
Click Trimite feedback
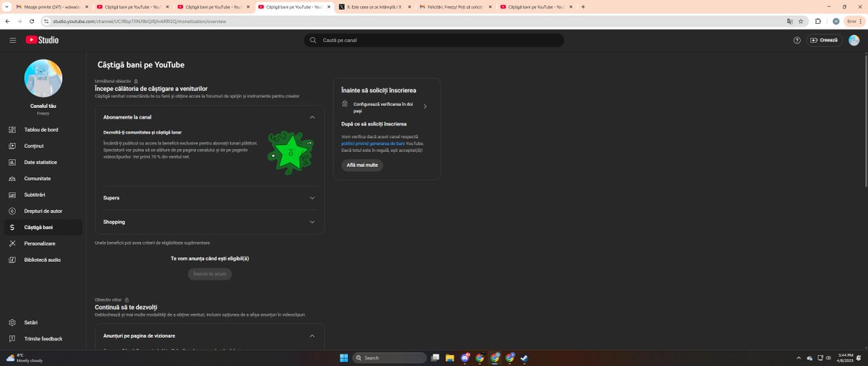pyautogui.click(x=43, y=339)
